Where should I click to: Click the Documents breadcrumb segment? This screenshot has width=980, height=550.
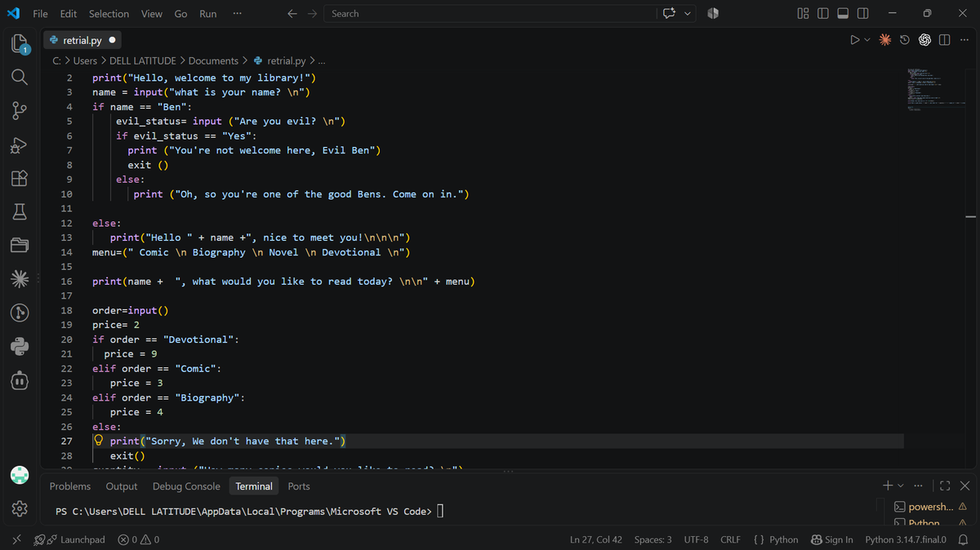213,61
